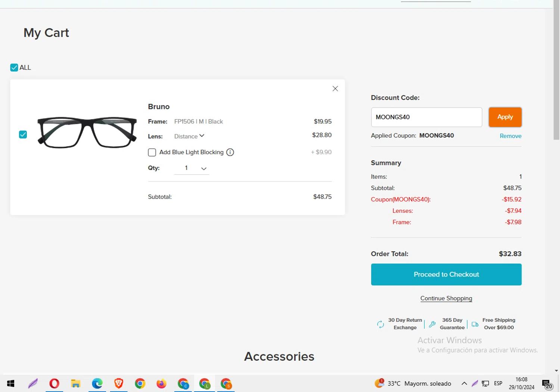560x392 pixels.
Task: Click the lens price $28.80
Action: point(322,135)
